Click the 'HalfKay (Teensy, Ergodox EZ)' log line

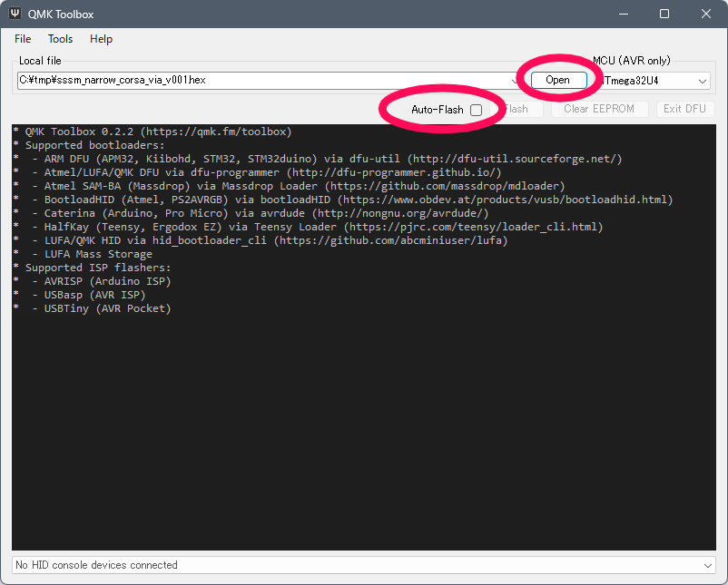coord(308,227)
